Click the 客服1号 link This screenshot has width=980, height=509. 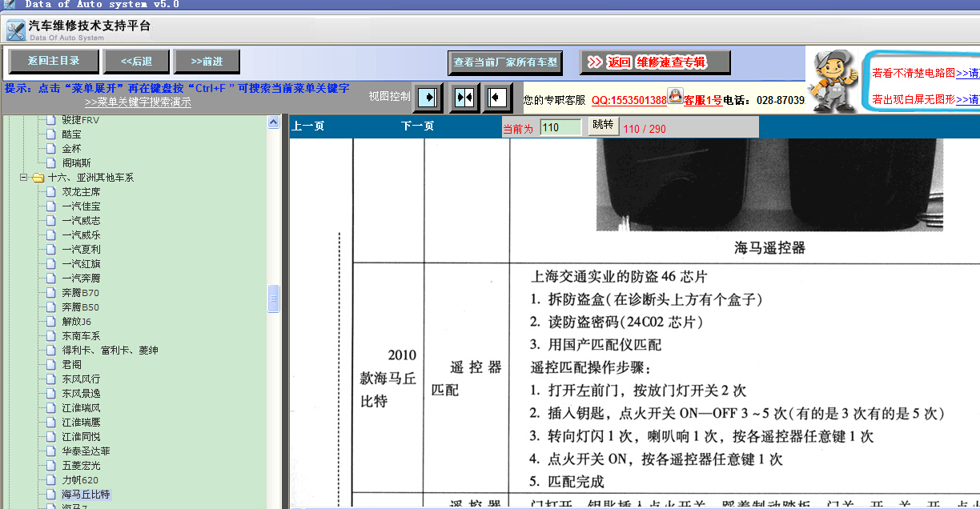[702, 101]
